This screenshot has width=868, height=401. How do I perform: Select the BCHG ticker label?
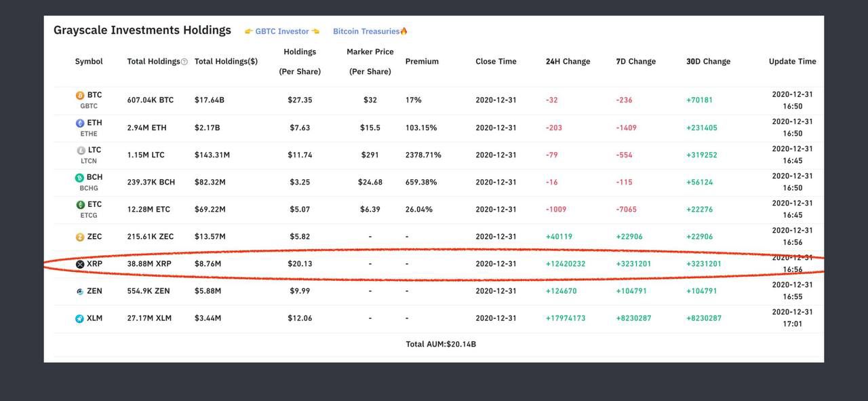click(x=89, y=188)
